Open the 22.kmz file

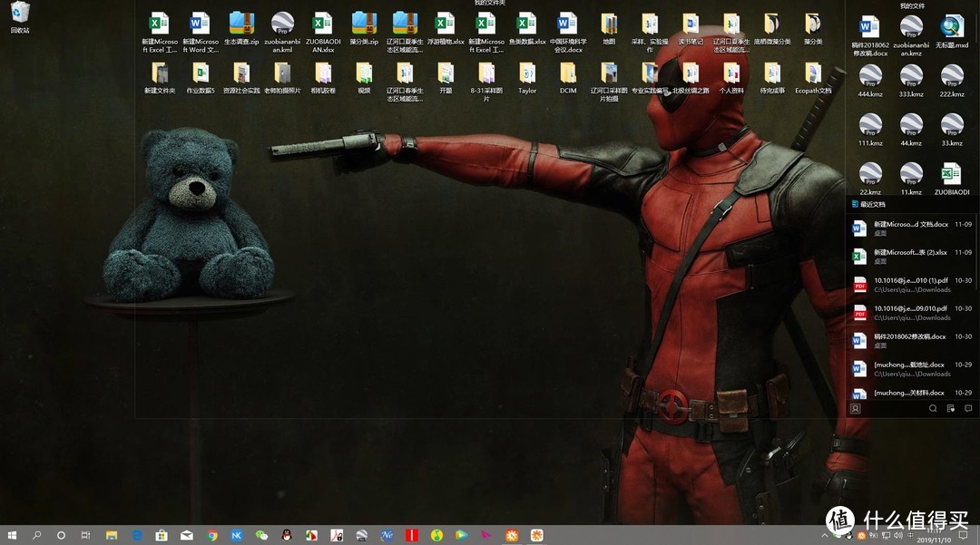pos(870,179)
